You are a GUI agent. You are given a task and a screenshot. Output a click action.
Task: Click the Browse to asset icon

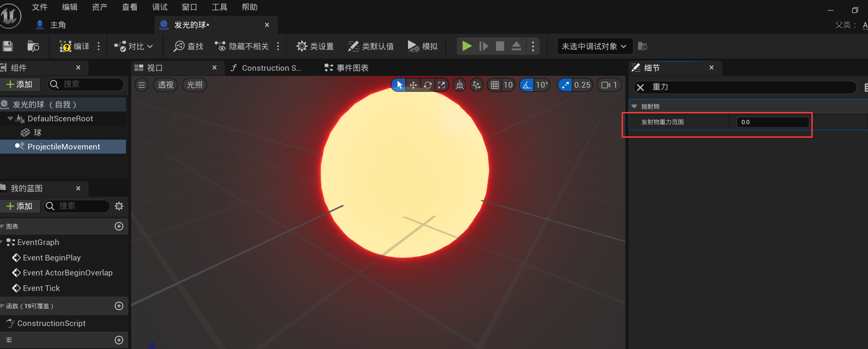(x=33, y=46)
